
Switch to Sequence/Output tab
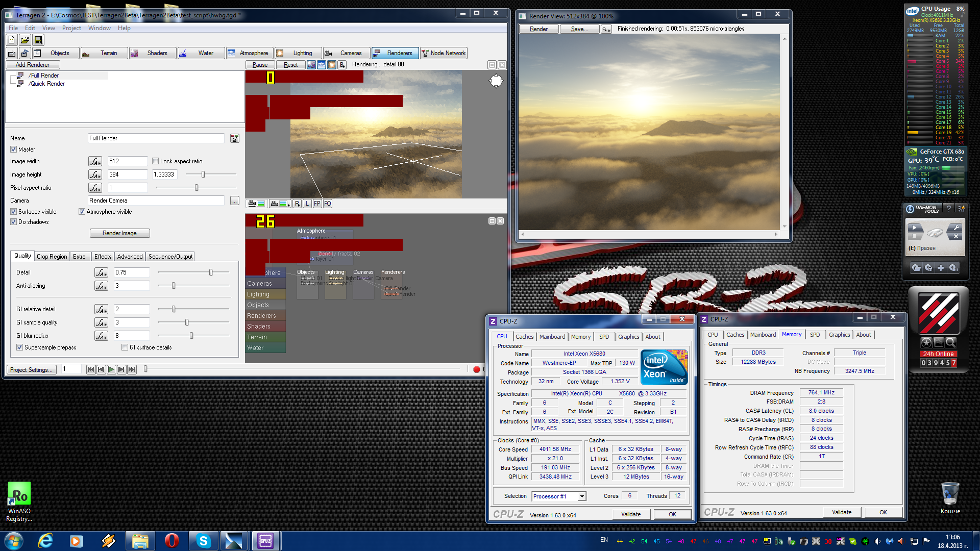[x=170, y=257]
